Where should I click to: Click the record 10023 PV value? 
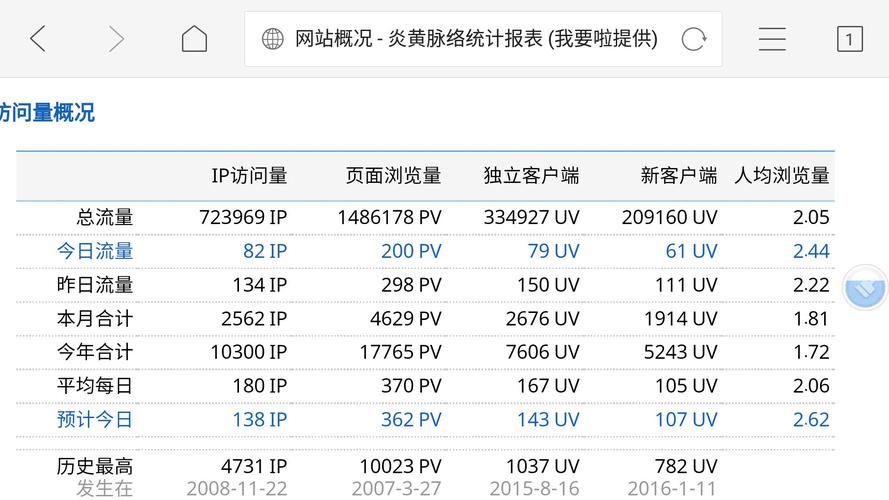(x=400, y=467)
